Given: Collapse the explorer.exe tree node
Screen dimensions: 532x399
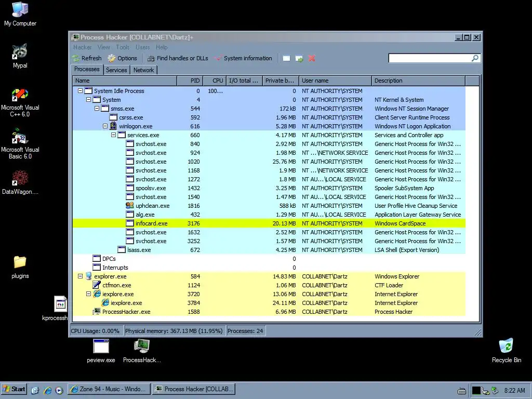Looking at the screenshot, I should (81, 276).
